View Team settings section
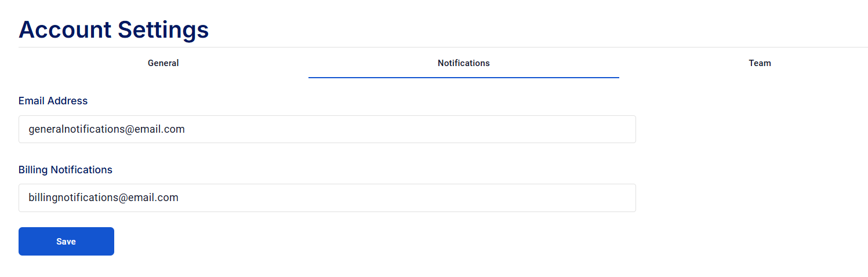Screen dimensions: 868x277 tap(760, 63)
